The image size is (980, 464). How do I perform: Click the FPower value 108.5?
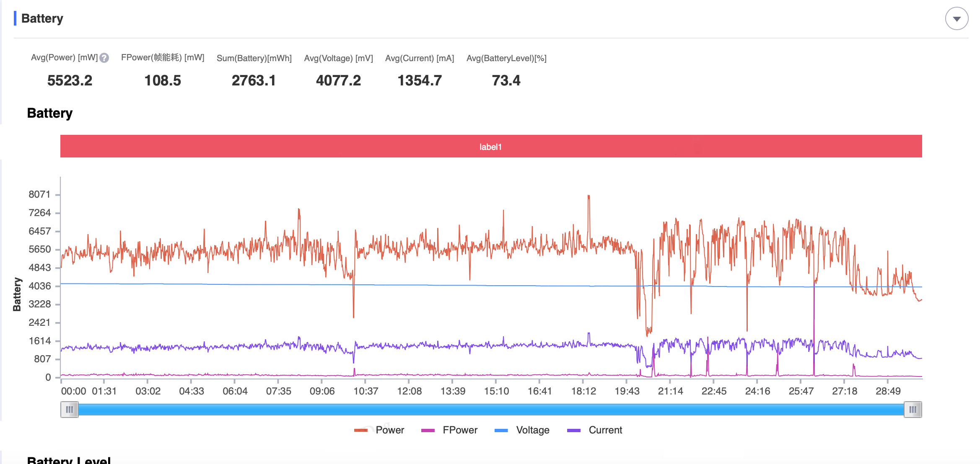(x=163, y=80)
